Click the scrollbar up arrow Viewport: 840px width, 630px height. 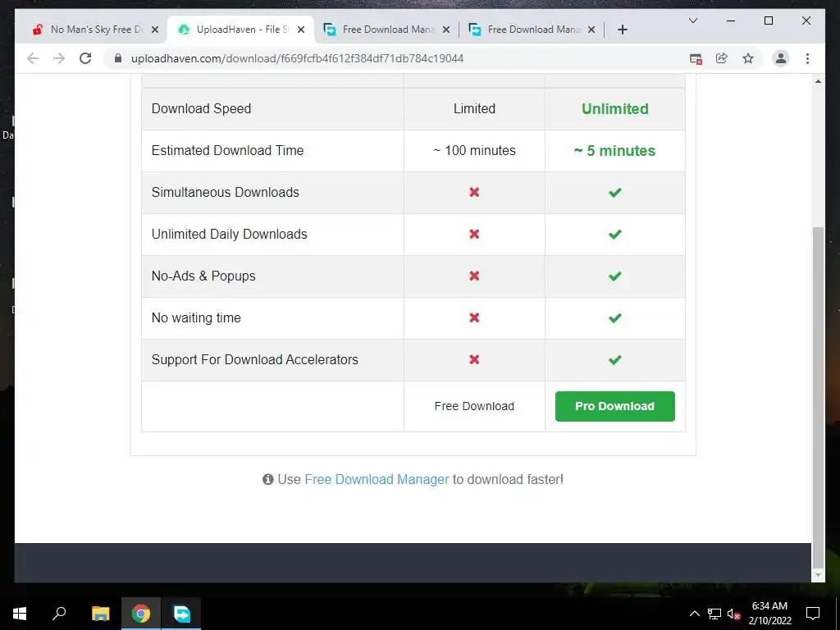(818, 81)
